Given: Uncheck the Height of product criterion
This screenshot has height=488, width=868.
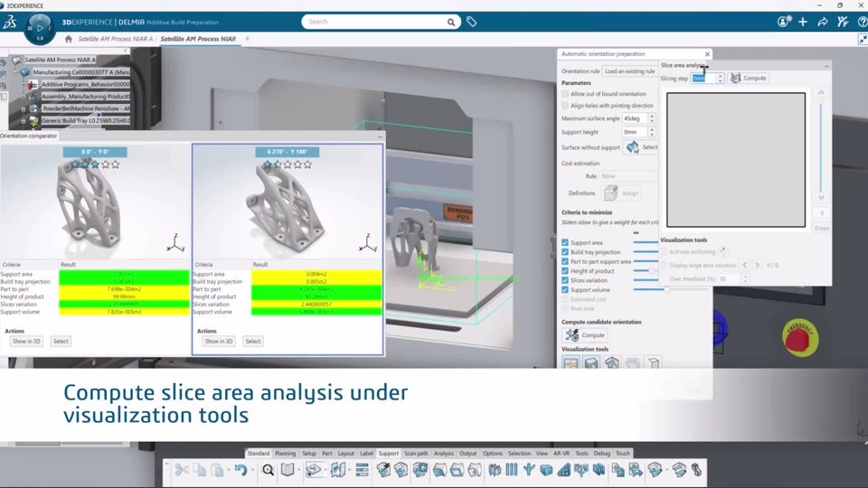Looking at the screenshot, I should (565, 270).
